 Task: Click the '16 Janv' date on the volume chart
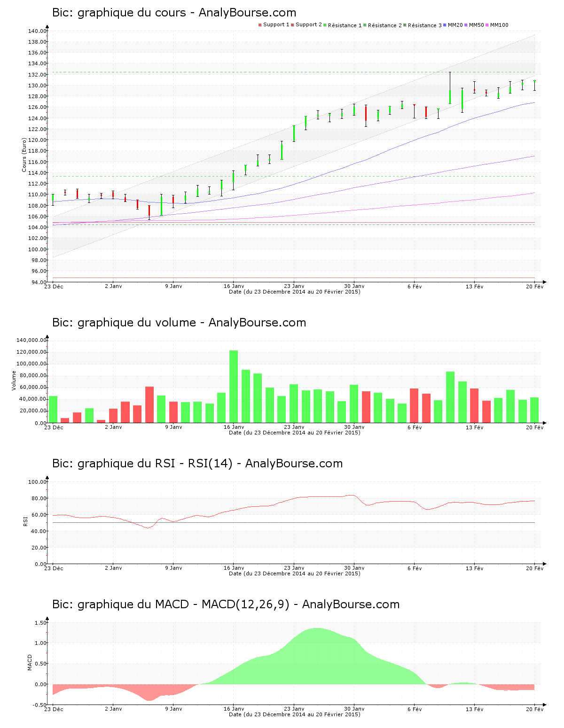[x=234, y=427]
